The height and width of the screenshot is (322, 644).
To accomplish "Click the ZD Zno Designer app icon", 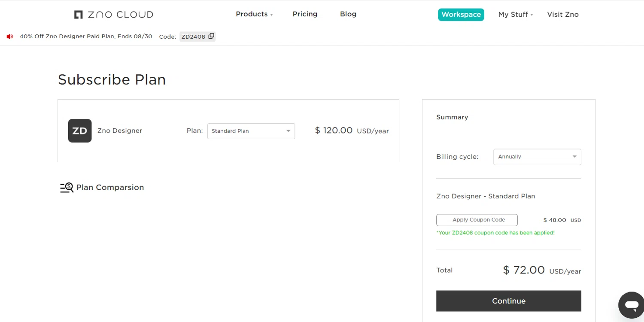I will tap(80, 131).
